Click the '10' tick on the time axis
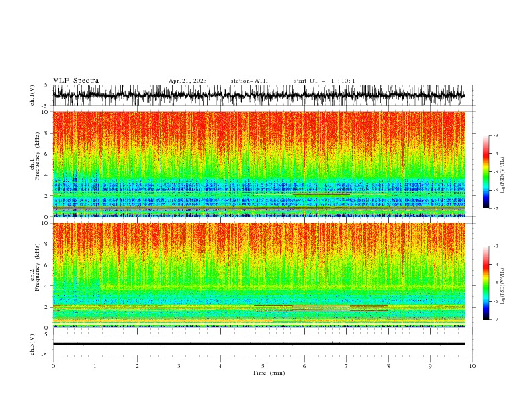This screenshot has width=532, height=411. click(x=472, y=366)
